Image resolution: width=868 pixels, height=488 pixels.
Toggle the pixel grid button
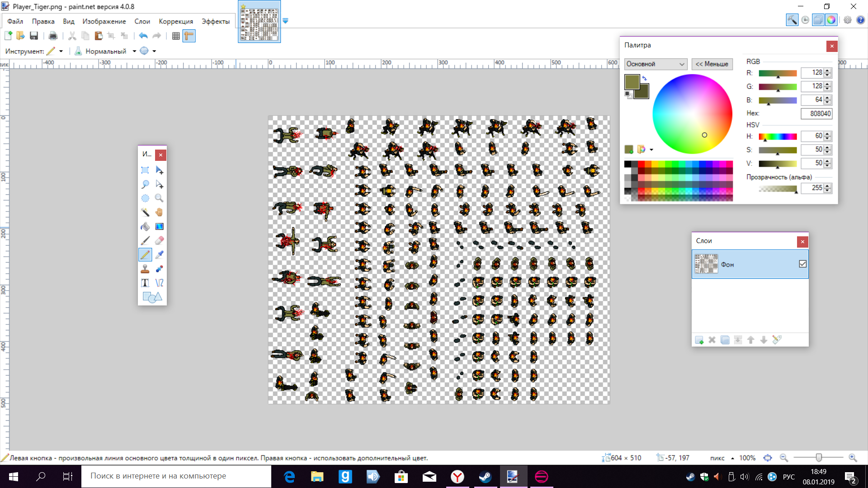coord(176,36)
